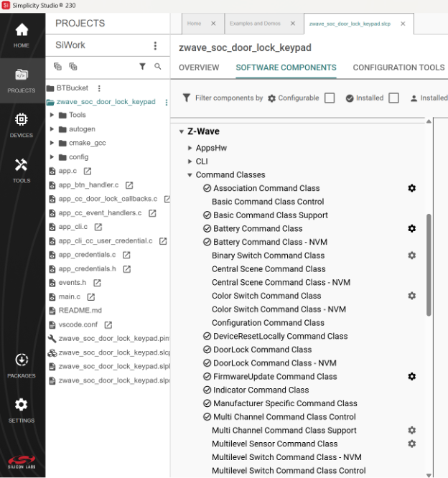
Task: Open the Devices sidebar view
Action: [x=22, y=126]
